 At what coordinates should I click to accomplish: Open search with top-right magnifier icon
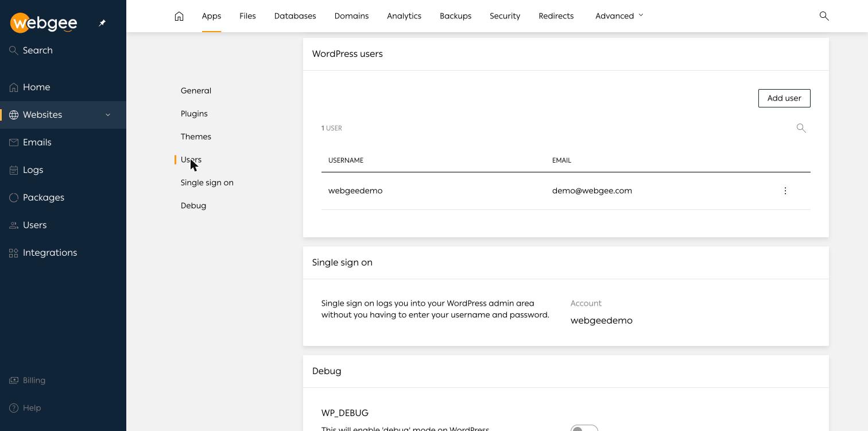[824, 16]
